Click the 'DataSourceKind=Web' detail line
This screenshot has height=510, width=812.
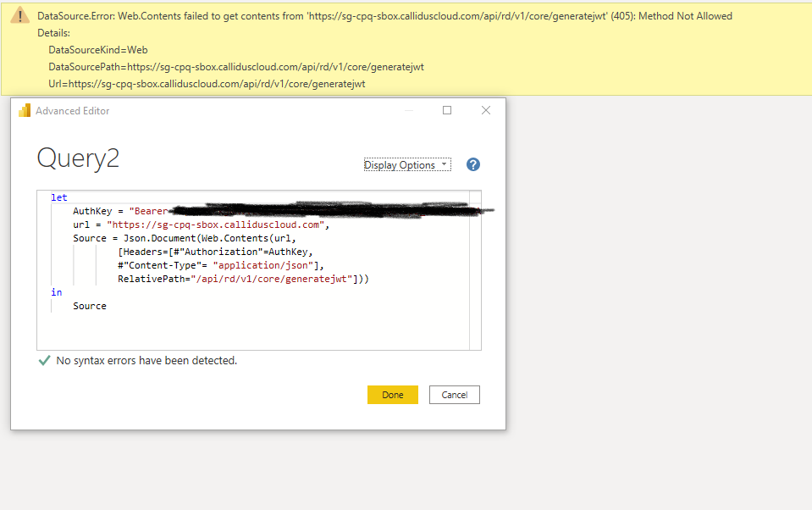(98, 50)
